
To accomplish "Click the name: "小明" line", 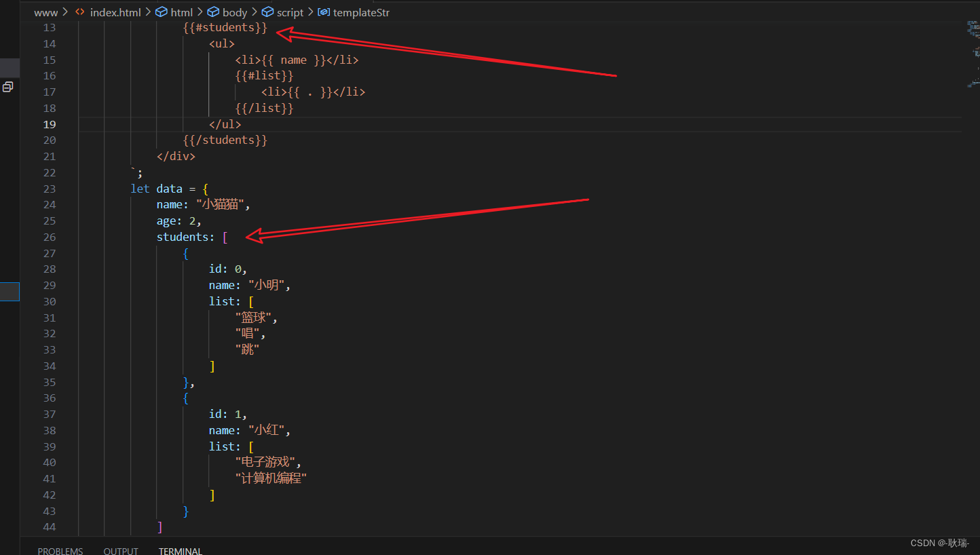I will coord(250,286).
